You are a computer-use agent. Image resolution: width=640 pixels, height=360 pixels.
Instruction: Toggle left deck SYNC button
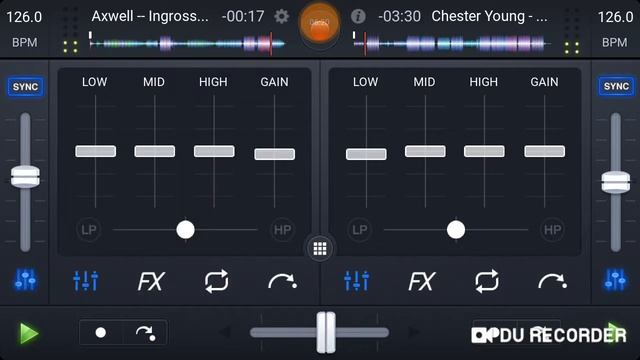pos(25,87)
